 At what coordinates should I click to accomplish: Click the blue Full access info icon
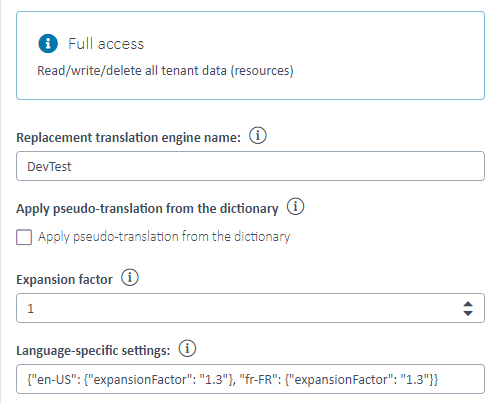point(48,43)
